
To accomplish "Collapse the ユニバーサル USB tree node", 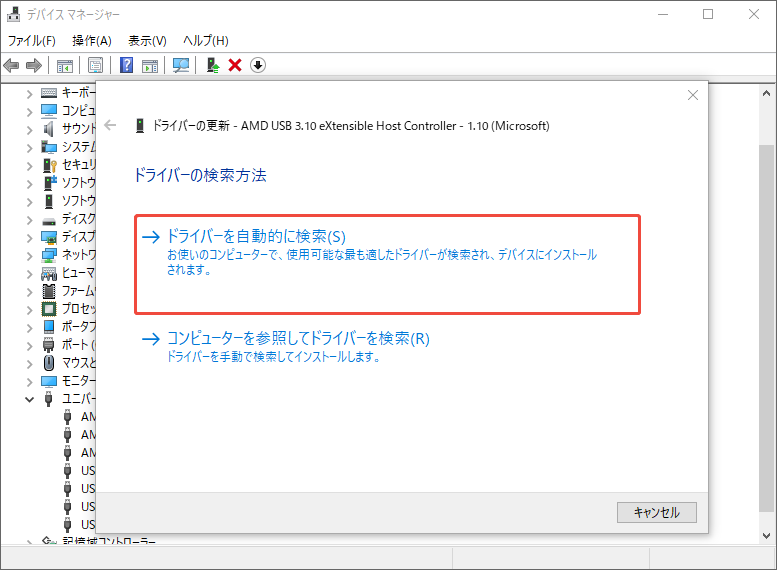I will click(29, 399).
